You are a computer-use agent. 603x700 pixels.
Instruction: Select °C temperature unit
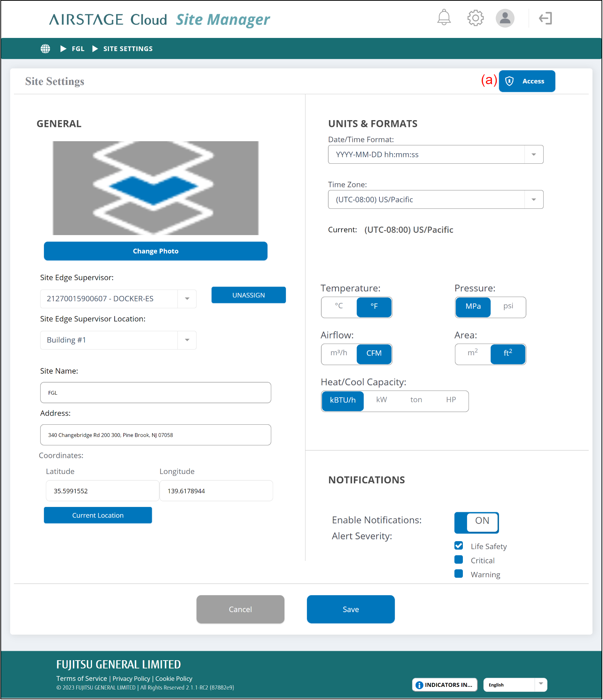(339, 306)
